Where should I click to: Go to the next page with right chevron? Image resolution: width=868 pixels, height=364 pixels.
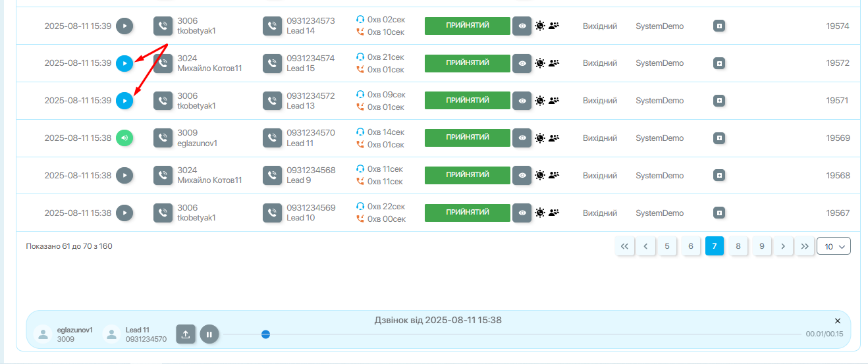[x=782, y=246]
